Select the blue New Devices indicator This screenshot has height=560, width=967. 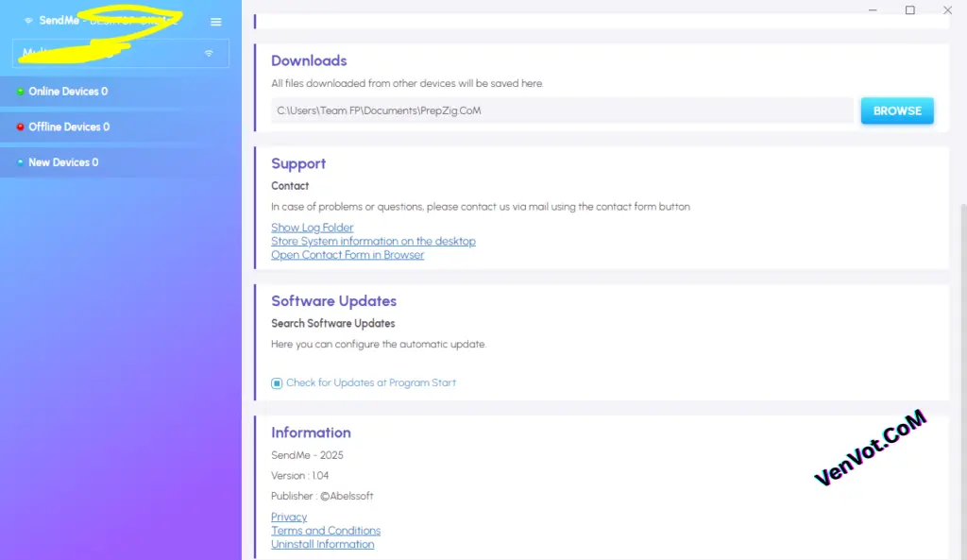point(21,162)
